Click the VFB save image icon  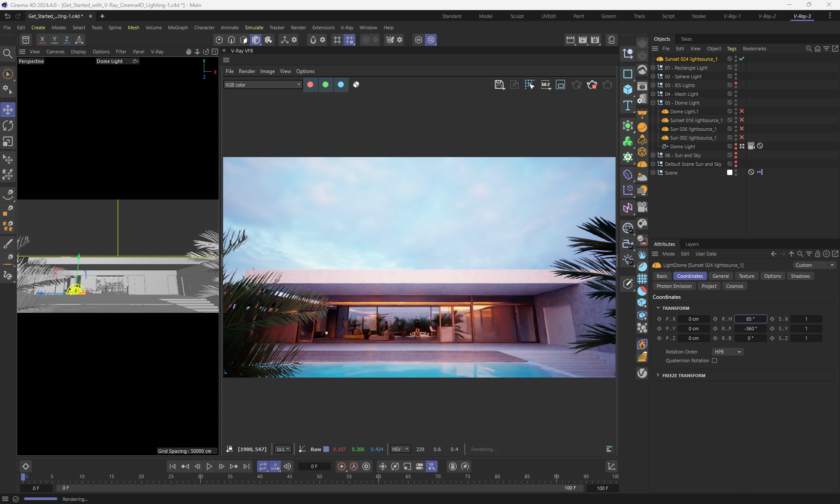click(499, 85)
